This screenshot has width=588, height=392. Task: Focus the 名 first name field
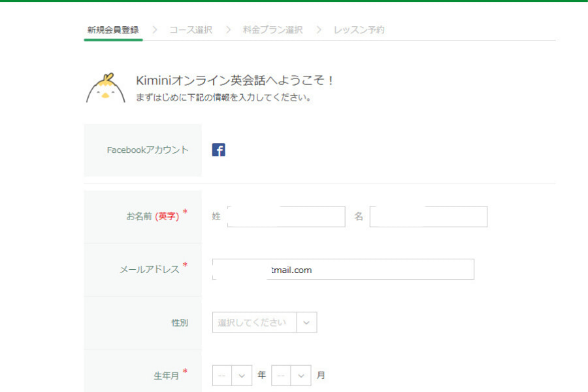pos(429,216)
